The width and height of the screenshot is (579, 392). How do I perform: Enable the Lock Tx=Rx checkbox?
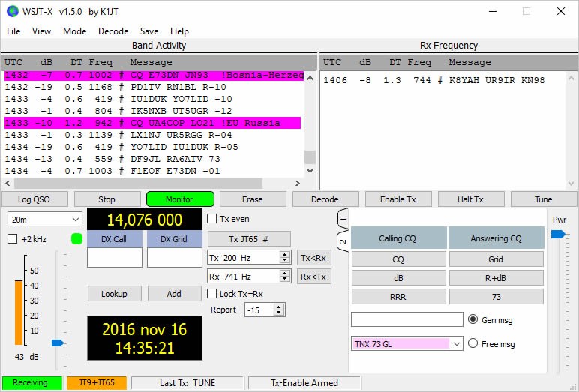coord(212,294)
